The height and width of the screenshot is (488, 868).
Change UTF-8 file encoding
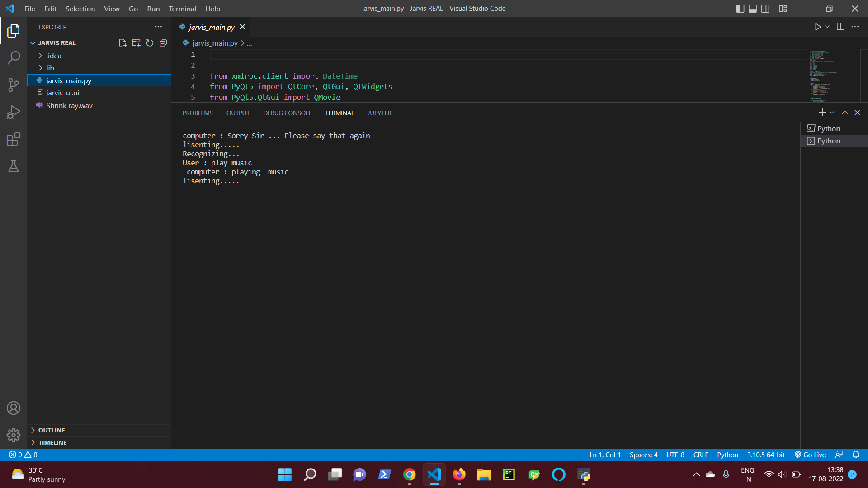click(x=675, y=455)
